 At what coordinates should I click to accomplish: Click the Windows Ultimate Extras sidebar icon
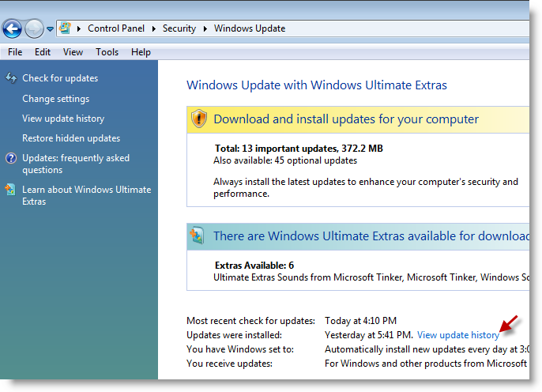pos(10,190)
